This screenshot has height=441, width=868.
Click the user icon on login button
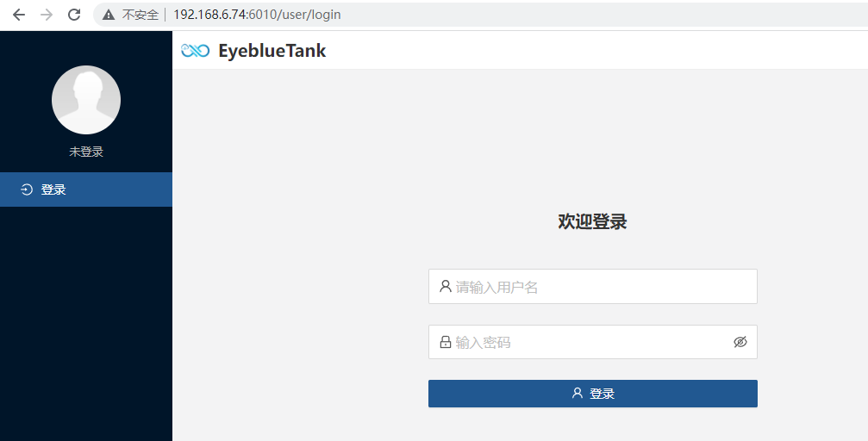tap(578, 394)
